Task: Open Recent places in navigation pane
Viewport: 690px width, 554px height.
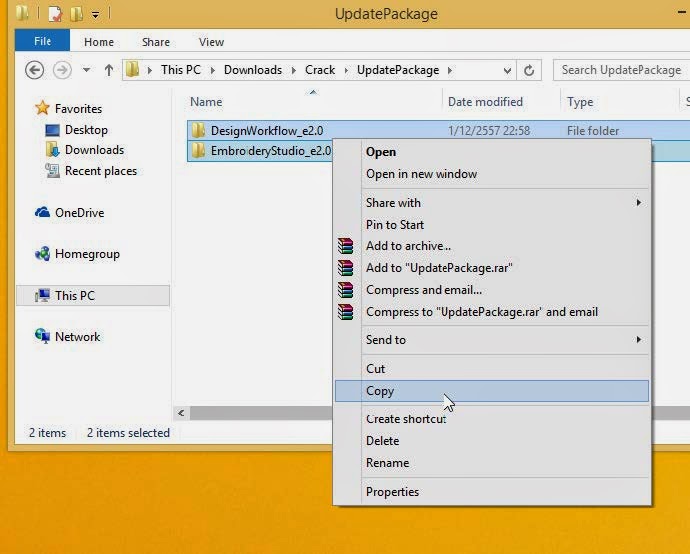Action: [x=101, y=171]
